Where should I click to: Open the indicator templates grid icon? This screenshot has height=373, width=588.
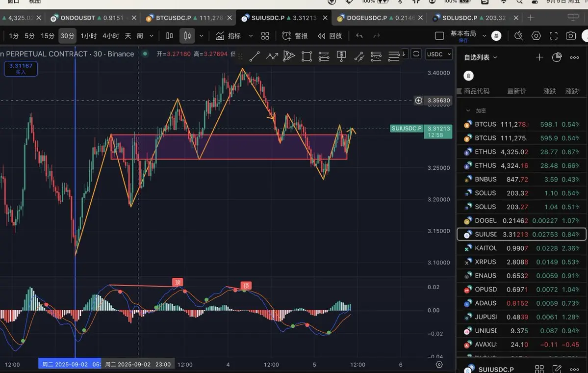click(x=265, y=36)
